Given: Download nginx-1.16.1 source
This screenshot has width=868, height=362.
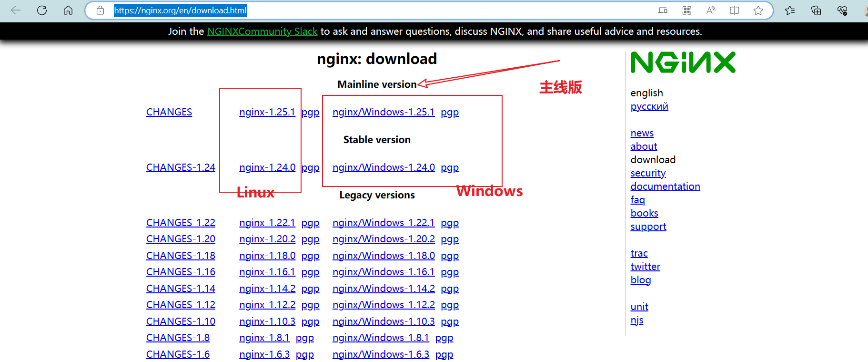Looking at the screenshot, I should pos(267,272).
